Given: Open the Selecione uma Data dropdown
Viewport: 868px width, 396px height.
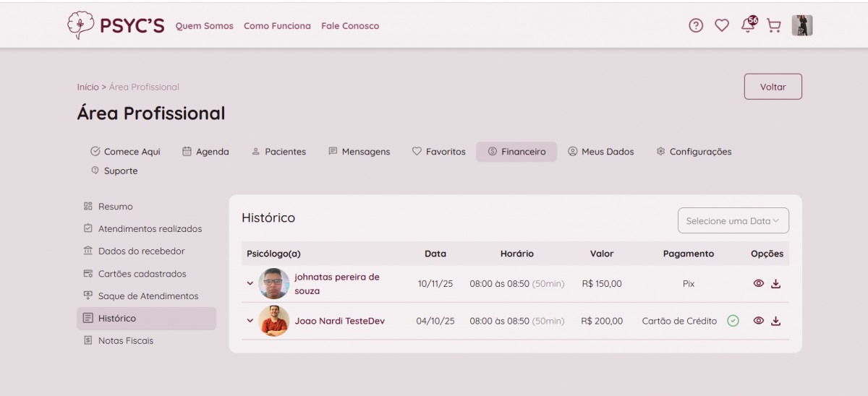Looking at the screenshot, I should coord(733,221).
